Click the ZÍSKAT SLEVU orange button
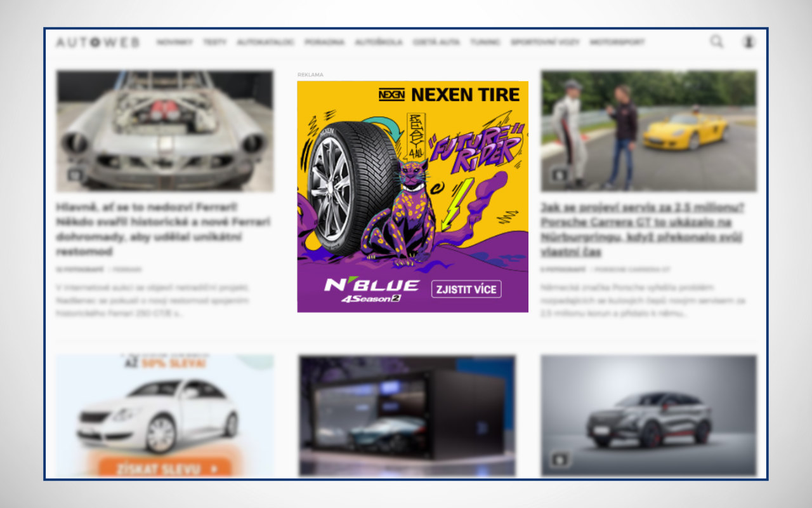812x508 pixels. [x=165, y=469]
